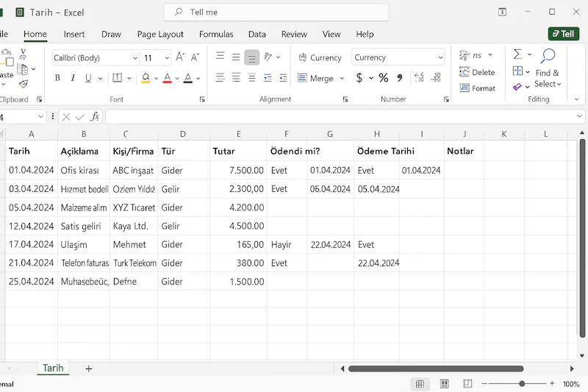The image size is (588, 392).
Task: Switch to Page Layout view in status bar
Action: pyautogui.click(x=445, y=384)
